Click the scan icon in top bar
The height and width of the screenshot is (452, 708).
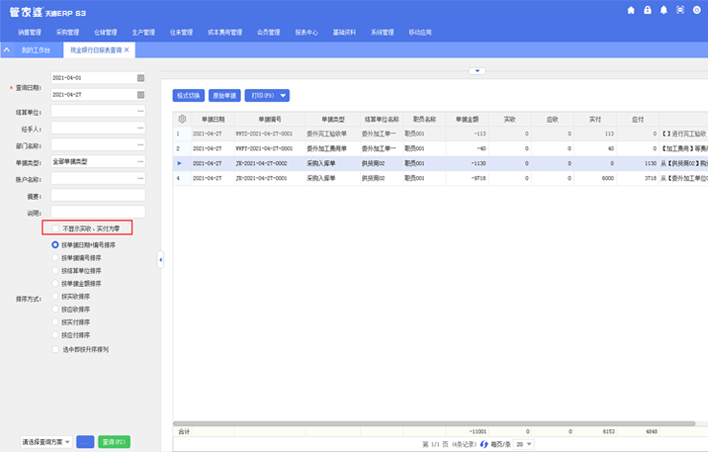click(680, 10)
